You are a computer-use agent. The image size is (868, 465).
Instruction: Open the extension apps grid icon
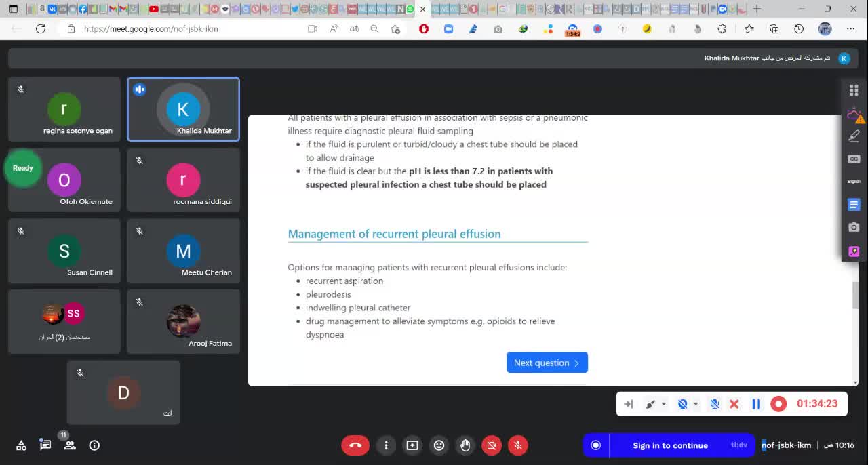click(854, 90)
